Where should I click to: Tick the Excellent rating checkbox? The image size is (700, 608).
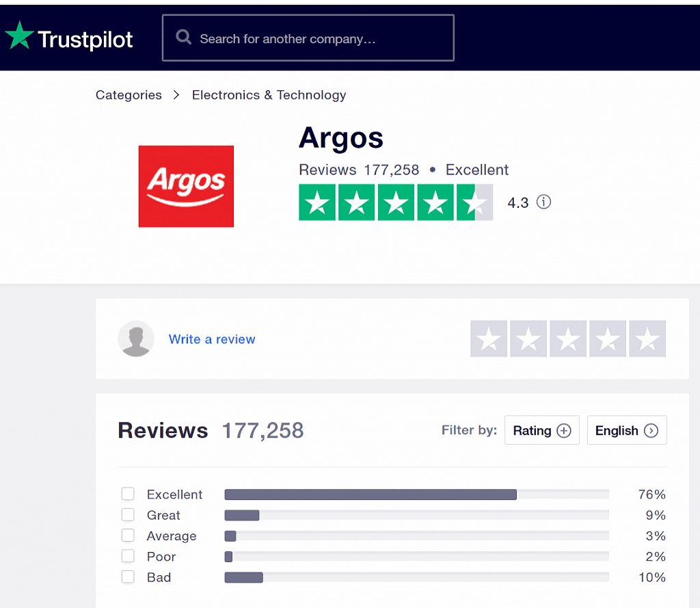[x=128, y=494]
